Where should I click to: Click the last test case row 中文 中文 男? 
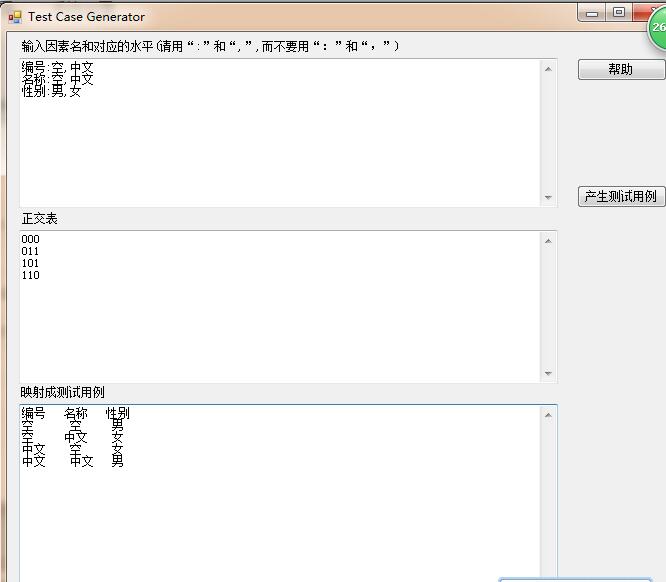tap(73, 461)
